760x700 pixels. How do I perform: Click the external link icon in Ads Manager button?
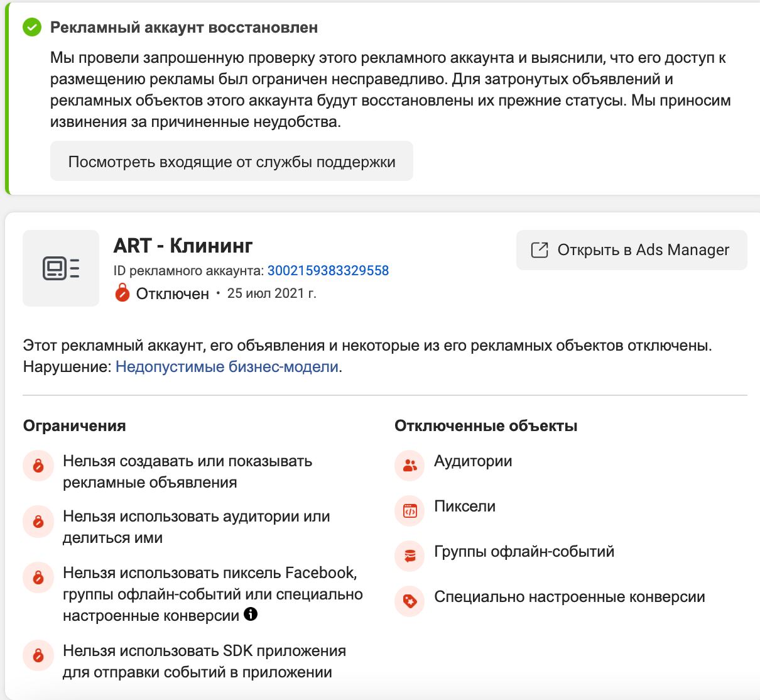tap(540, 250)
